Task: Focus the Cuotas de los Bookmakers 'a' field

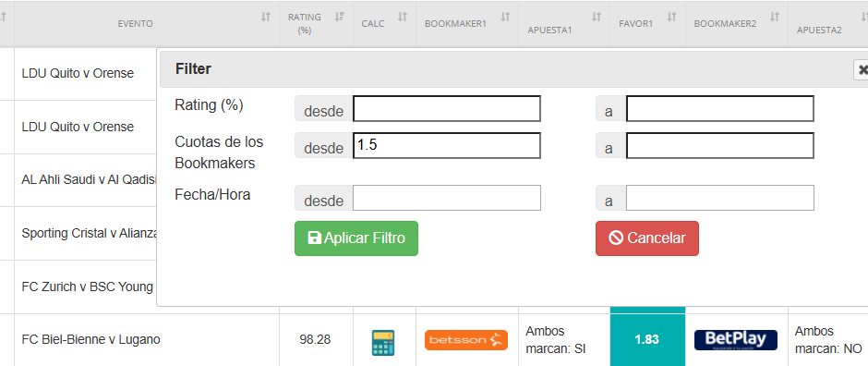Action: click(719, 145)
